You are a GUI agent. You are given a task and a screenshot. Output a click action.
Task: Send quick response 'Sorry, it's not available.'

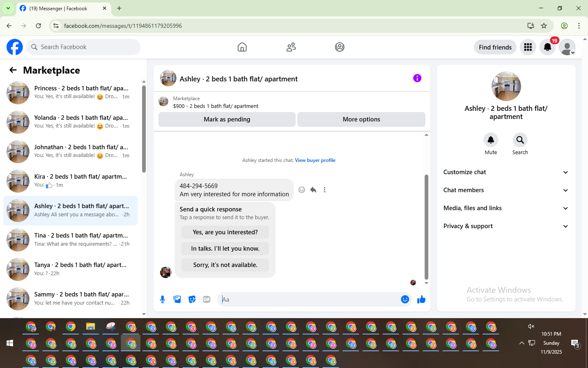click(225, 265)
